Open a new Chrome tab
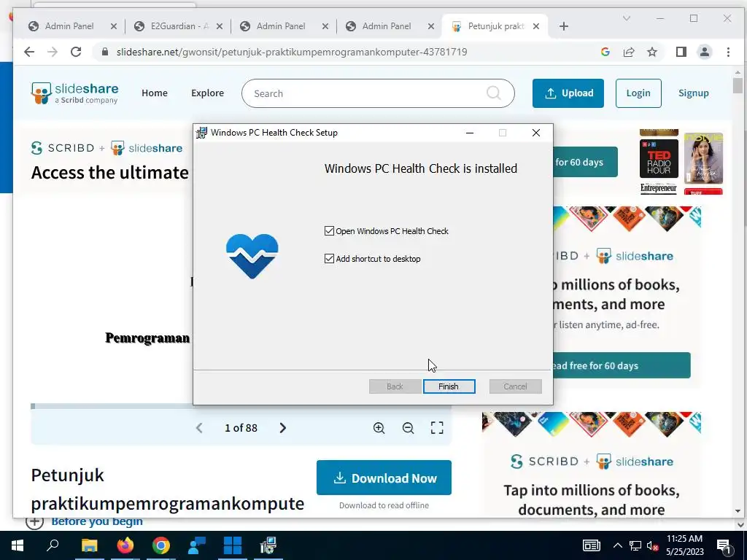This screenshot has width=747, height=560. point(564,26)
